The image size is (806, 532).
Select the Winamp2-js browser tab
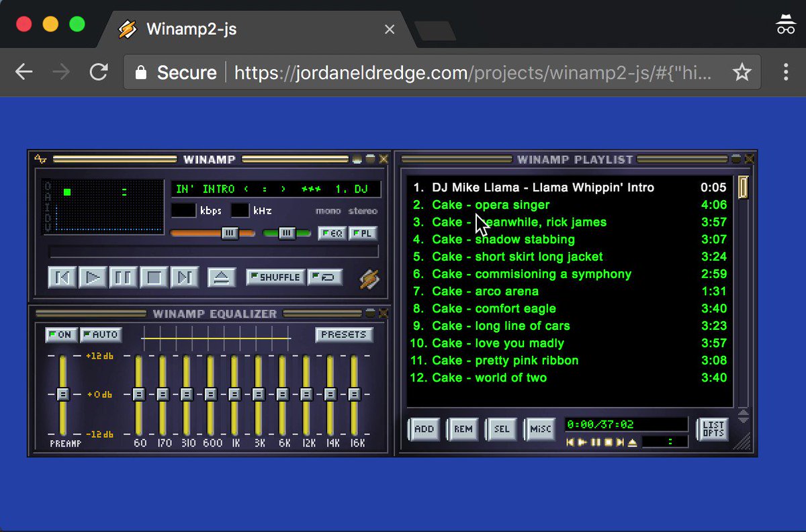click(x=254, y=30)
